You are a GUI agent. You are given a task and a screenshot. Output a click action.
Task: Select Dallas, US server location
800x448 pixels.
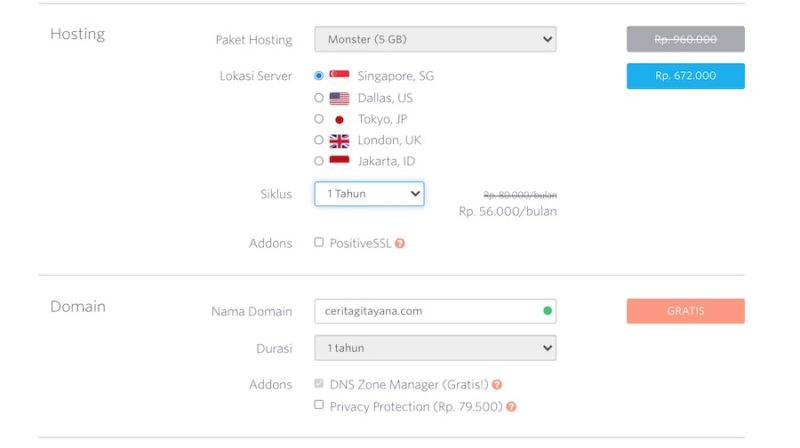pyautogui.click(x=319, y=97)
